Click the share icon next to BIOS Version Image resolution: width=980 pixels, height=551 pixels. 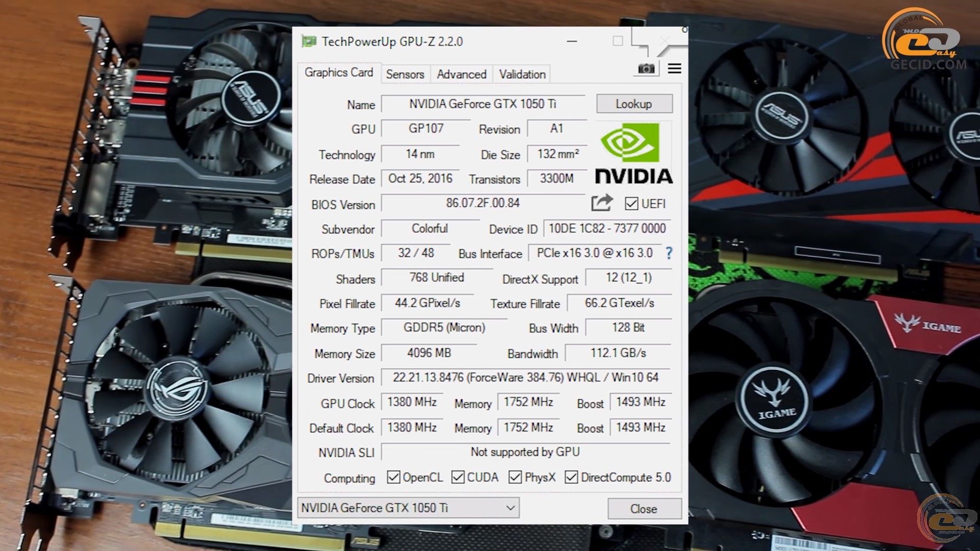click(602, 203)
